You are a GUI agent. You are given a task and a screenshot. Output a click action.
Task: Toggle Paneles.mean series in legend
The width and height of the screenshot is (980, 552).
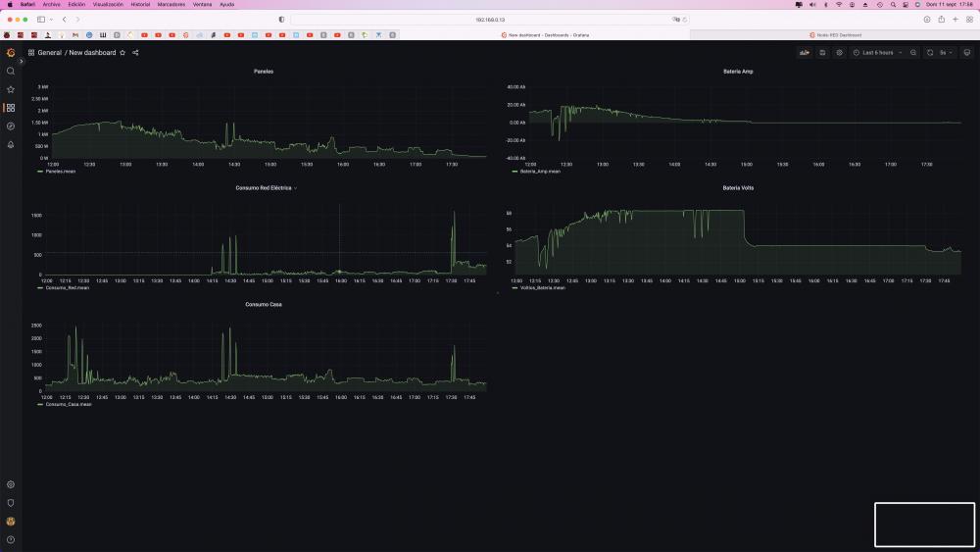pyautogui.click(x=60, y=172)
